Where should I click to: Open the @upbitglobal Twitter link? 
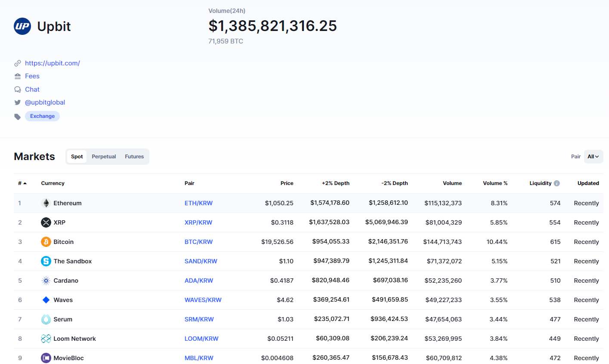click(45, 102)
